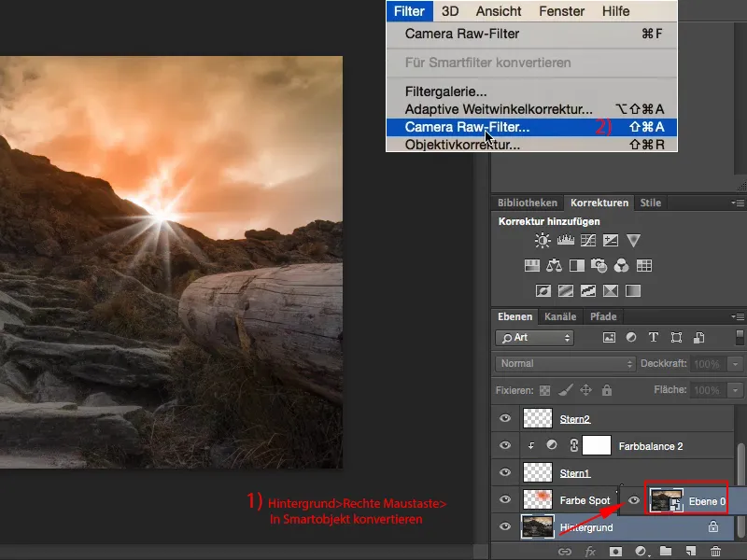Add a Levels adjustment from Korrekturen

point(566,242)
